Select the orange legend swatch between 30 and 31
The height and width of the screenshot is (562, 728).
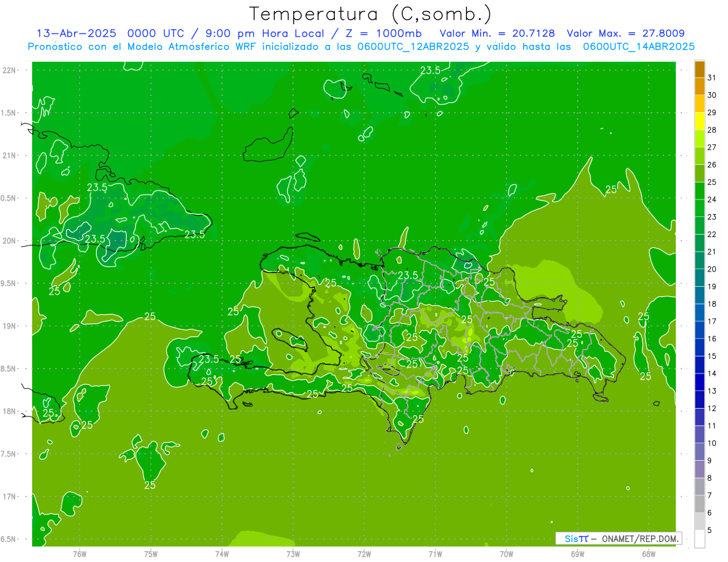point(699,87)
